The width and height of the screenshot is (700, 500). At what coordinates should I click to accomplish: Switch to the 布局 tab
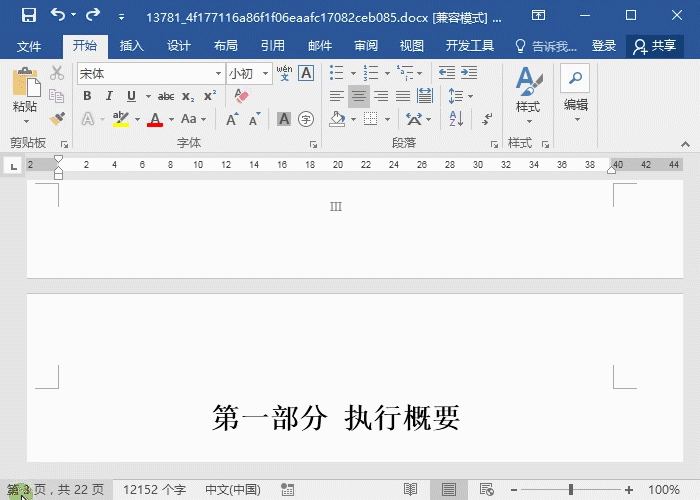[225, 46]
